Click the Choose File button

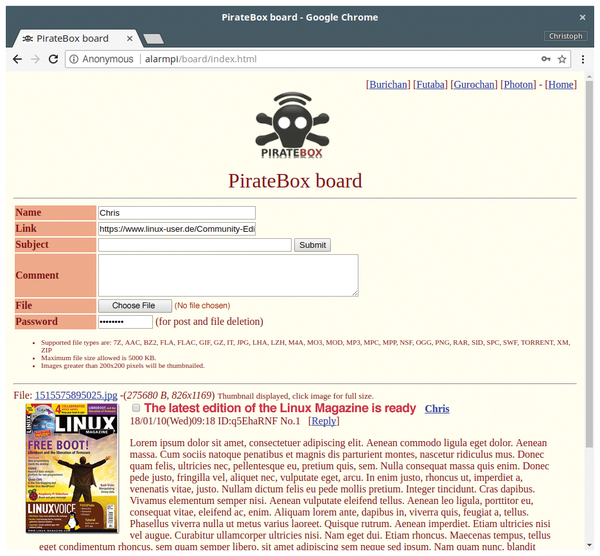coord(135,305)
